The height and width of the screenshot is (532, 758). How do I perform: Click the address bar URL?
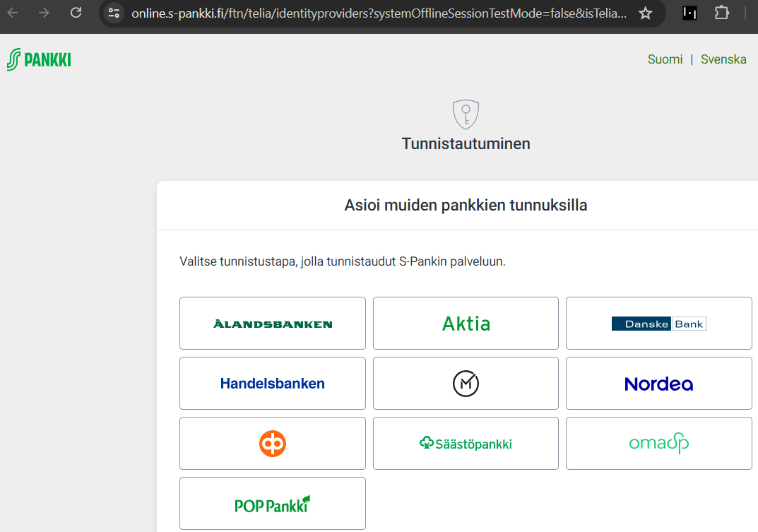(x=379, y=13)
